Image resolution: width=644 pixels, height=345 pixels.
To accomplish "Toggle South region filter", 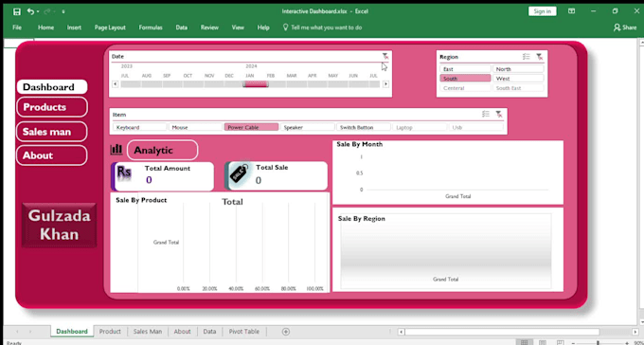I will [x=465, y=79].
